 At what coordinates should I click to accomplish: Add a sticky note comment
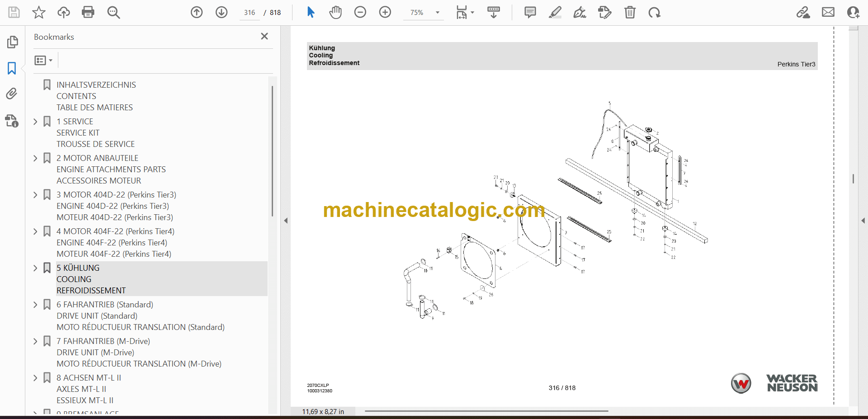coord(530,12)
